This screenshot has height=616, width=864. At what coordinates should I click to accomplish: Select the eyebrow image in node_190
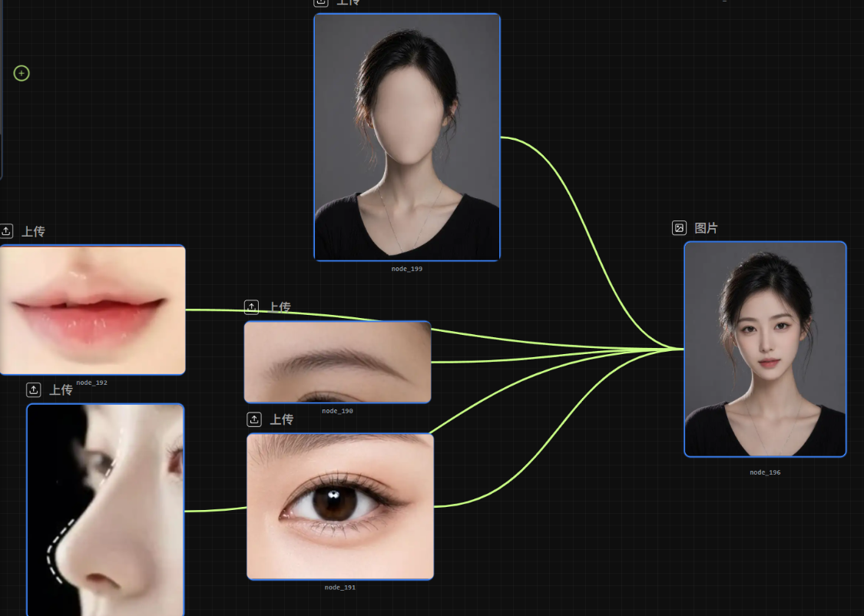[338, 362]
